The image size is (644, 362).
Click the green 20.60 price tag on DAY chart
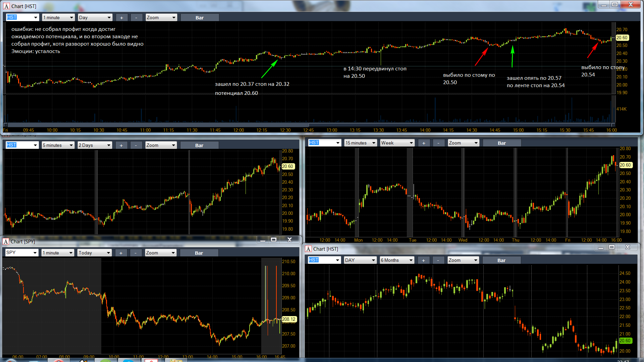625,341
